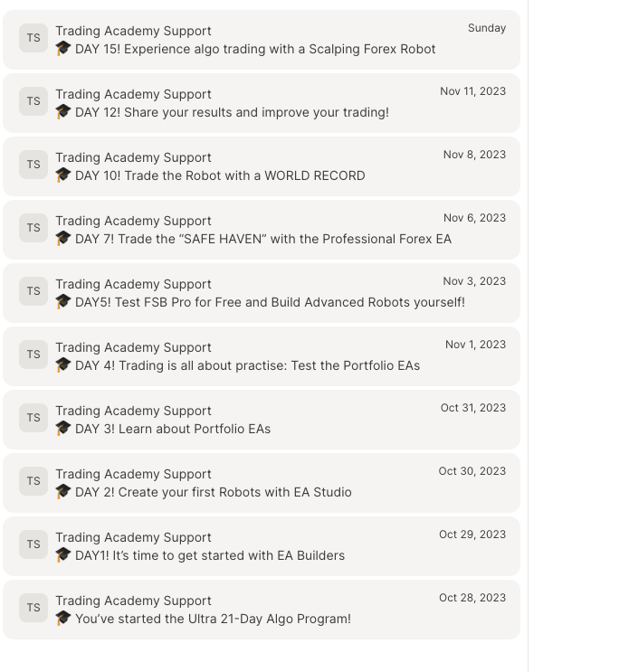This screenshot has height=672, width=629.
Task: Click the Oct 28, 2023 date label
Action: click(472, 598)
